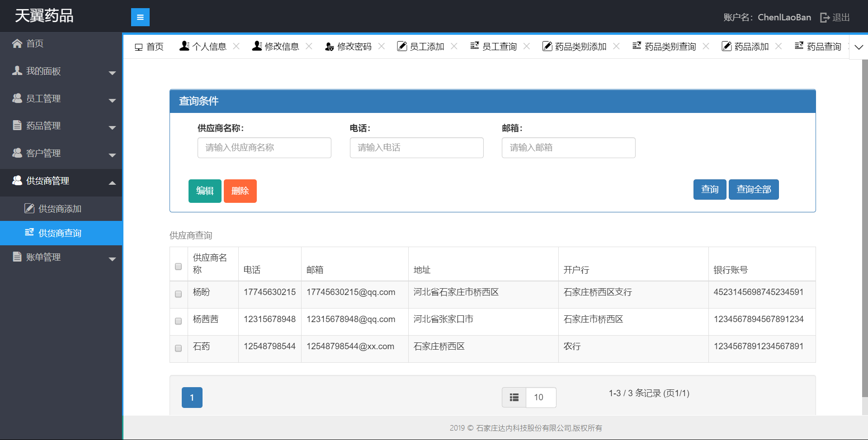This screenshot has width=868, height=440.
Task: Tick the checkbox for supplier 杨盼
Action: click(x=179, y=294)
